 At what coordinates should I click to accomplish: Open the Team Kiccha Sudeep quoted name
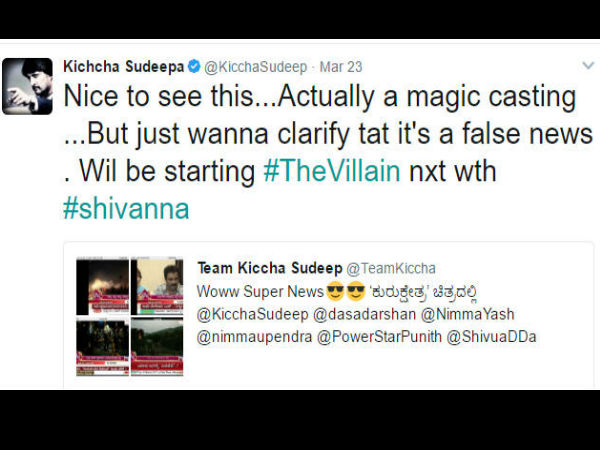pyautogui.click(x=270, y=268)
